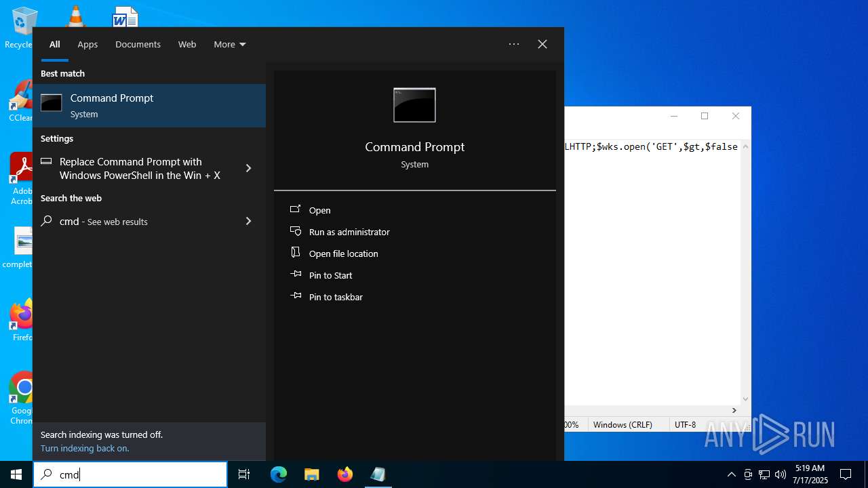Choose Pin to taskbar
The width and height of the screenshot is (868, 488).
coord(336,297)
